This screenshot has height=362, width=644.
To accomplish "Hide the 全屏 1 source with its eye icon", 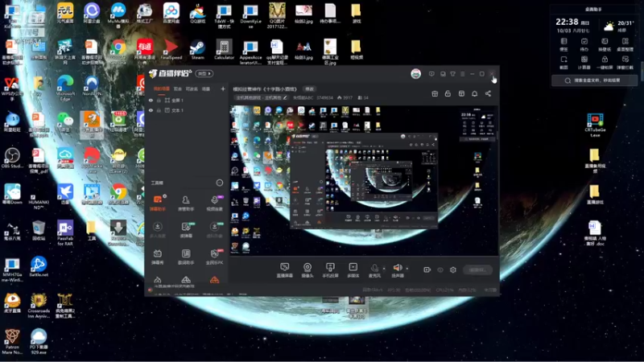I will click(151, 100).
